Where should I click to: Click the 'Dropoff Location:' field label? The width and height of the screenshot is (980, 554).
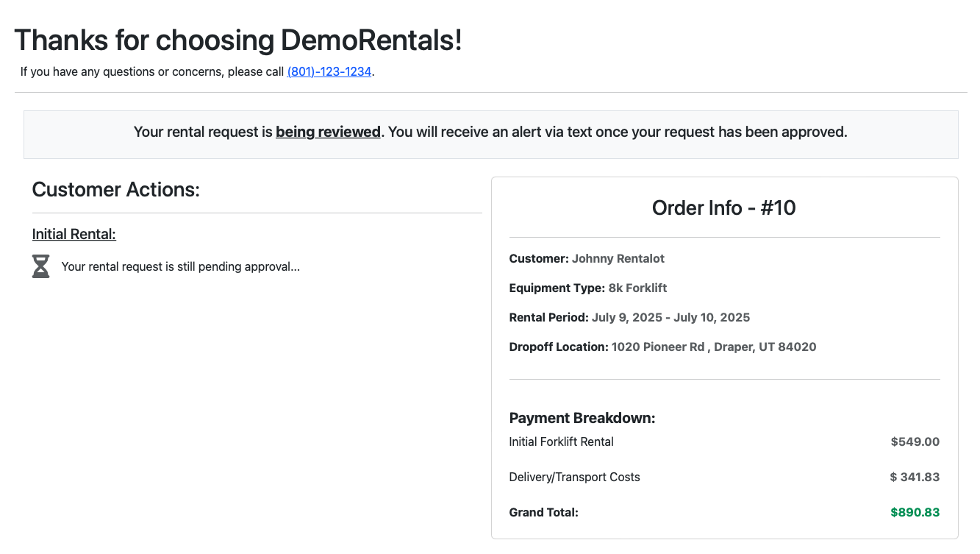click(x=559, y=347)
